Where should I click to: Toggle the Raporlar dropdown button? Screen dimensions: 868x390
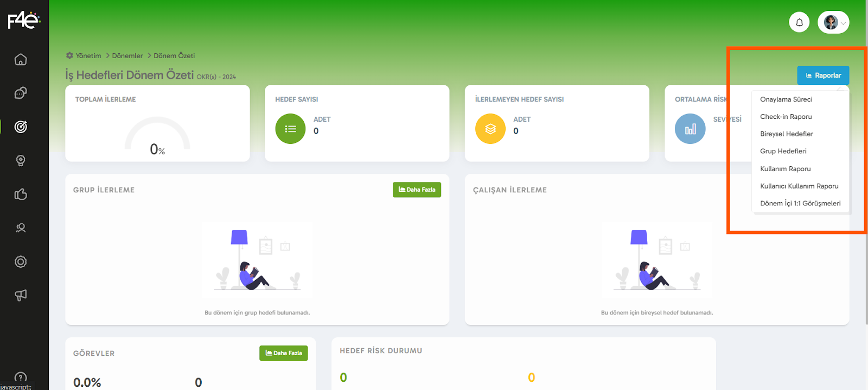[823, 76]
